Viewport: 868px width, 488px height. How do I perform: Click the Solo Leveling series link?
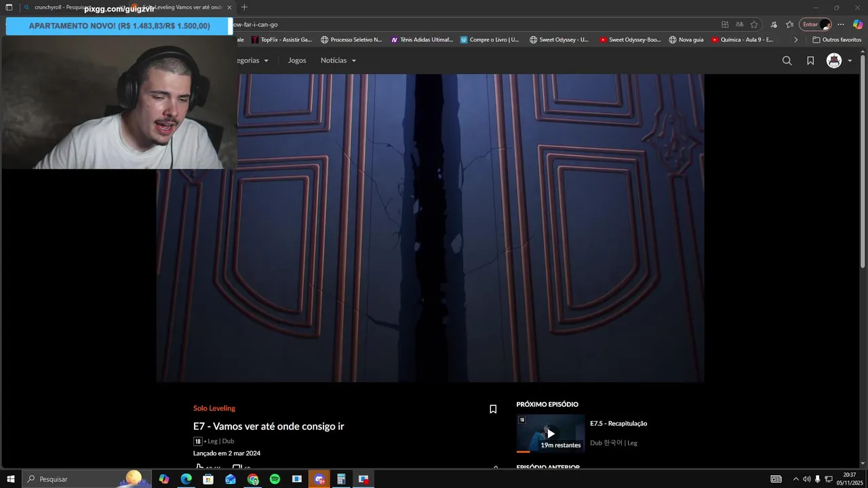(x=214, y=408)
